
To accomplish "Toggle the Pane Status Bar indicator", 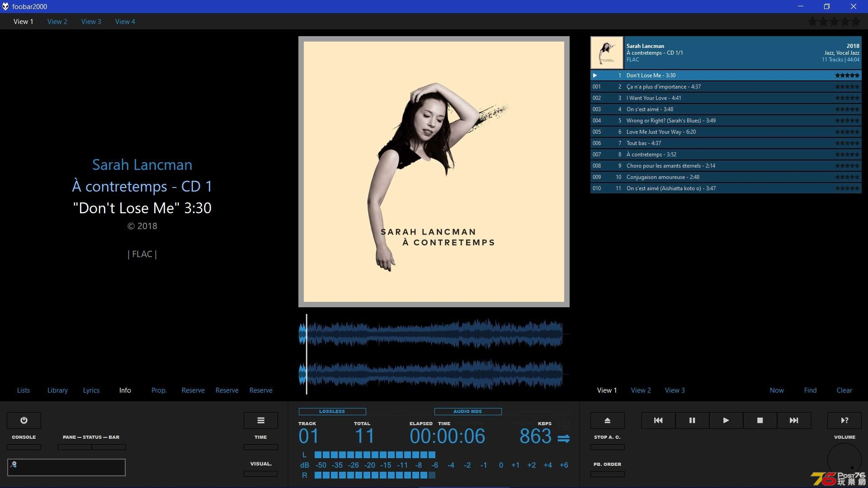I will coord(92,447).
